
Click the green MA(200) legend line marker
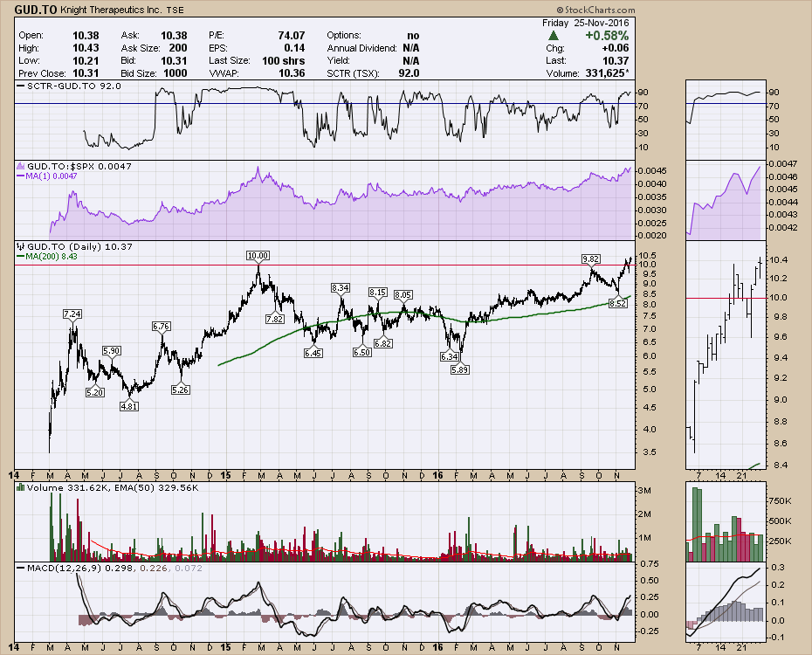click(22, 257)
